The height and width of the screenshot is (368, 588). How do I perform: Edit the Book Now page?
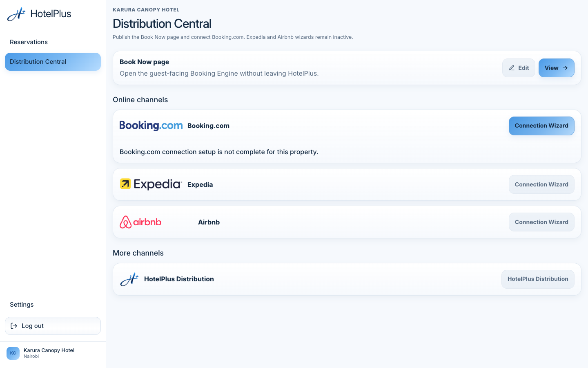519,68
